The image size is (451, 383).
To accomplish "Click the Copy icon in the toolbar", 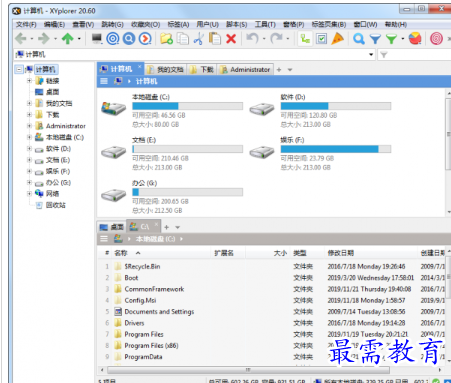I will tap(182, 39).
